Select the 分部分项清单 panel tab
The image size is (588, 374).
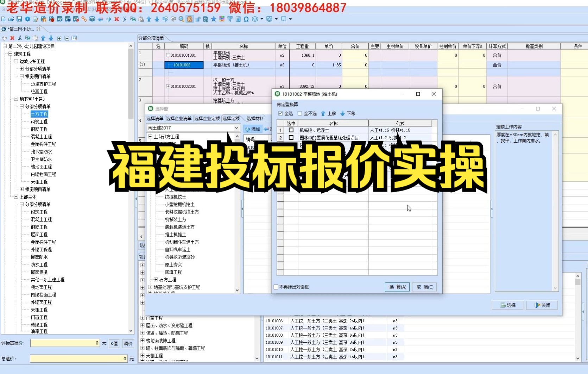[151, 38]
